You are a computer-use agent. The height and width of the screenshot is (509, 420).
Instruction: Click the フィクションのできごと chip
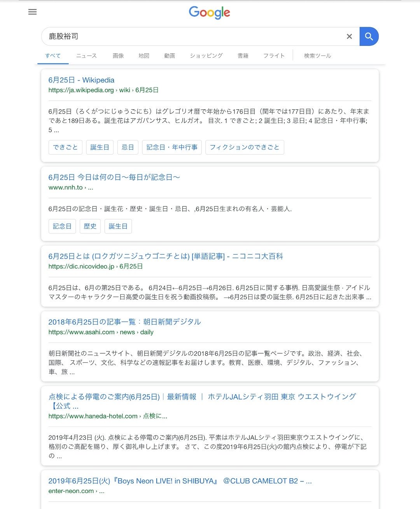coord(245,147)
